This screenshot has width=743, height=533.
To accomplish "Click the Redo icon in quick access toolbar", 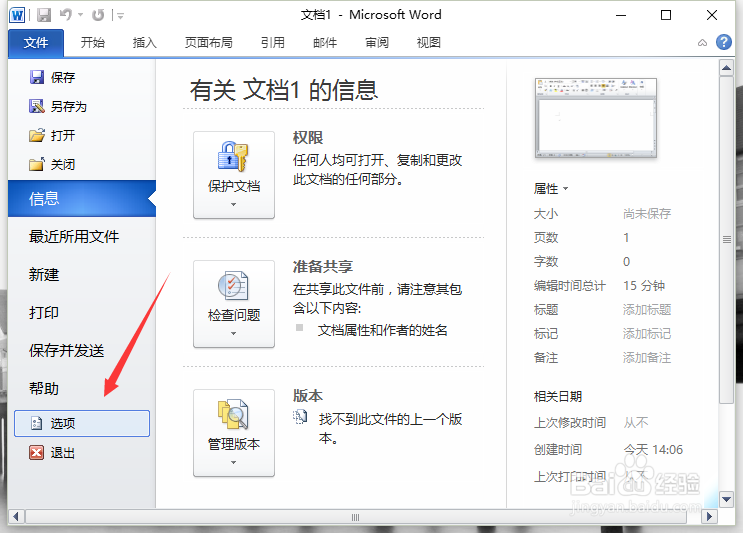I will [x=98, y=15].
